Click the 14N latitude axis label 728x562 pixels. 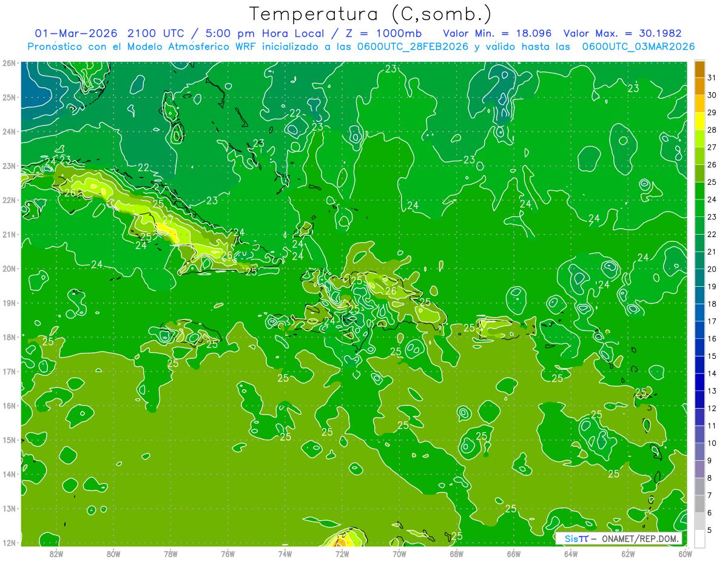[x=9, y=474]
